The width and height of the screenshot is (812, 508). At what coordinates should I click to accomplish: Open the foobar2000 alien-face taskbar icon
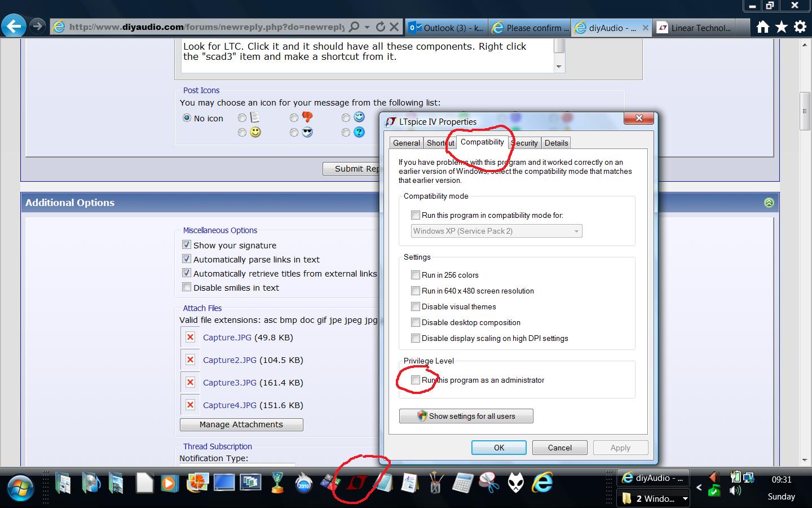(x=515, y=483)
